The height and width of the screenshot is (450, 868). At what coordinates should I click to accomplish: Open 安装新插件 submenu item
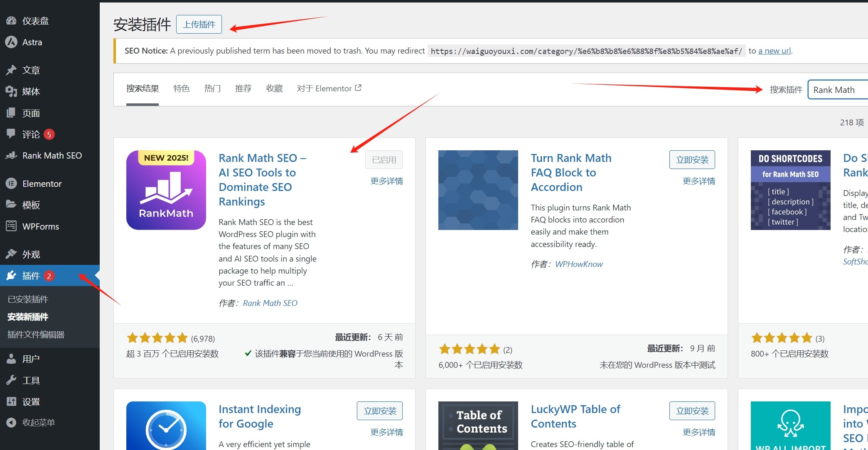coord(28,317)
